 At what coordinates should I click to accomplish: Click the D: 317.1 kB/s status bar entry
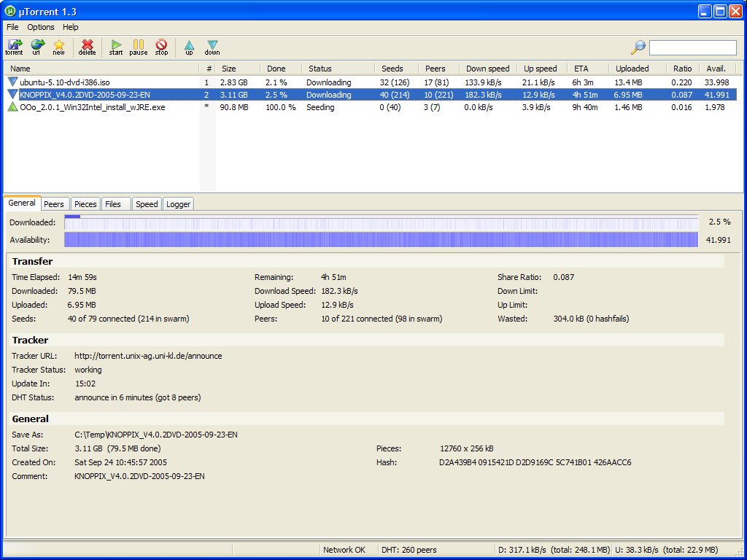[554, 550]
